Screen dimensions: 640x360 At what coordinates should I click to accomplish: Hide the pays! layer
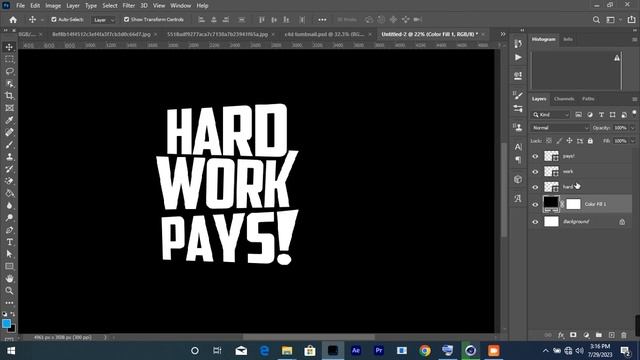coord(535,156)
